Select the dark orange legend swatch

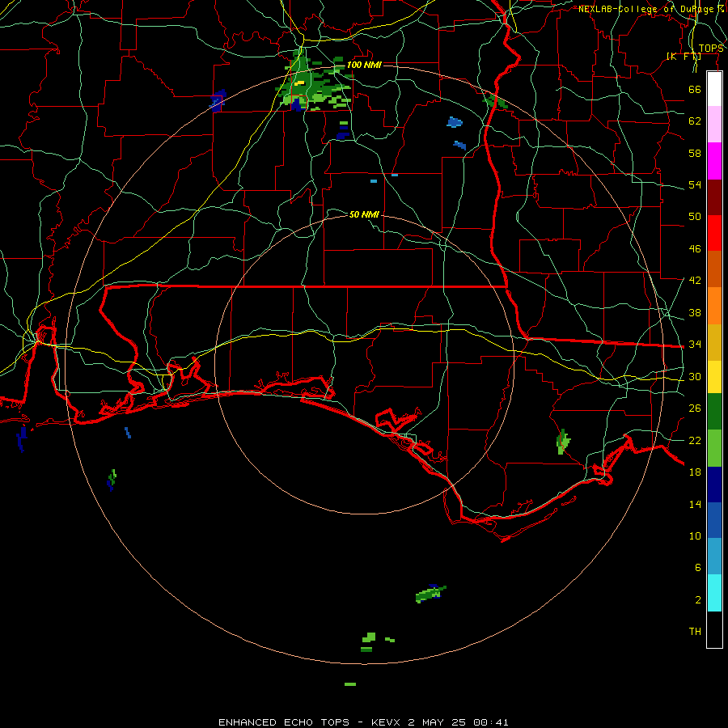click(714, 269)
